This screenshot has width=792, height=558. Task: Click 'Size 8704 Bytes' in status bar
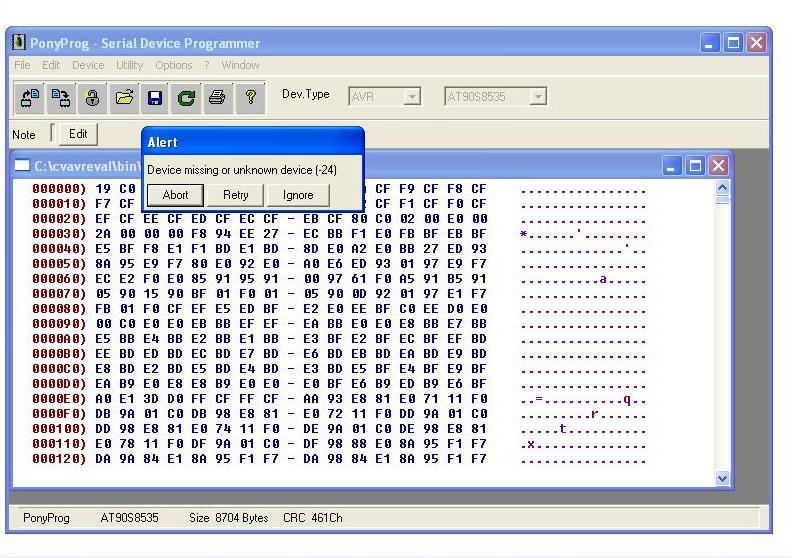pos(228,518)
